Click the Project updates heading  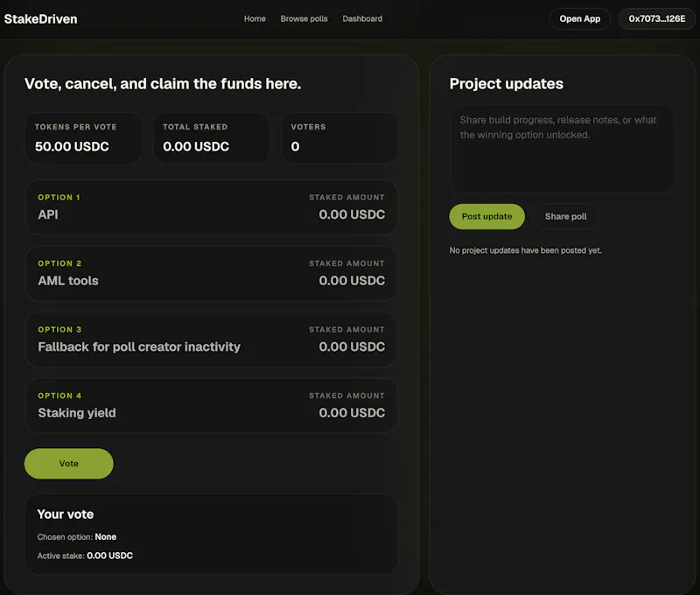(x=507, y=84)
